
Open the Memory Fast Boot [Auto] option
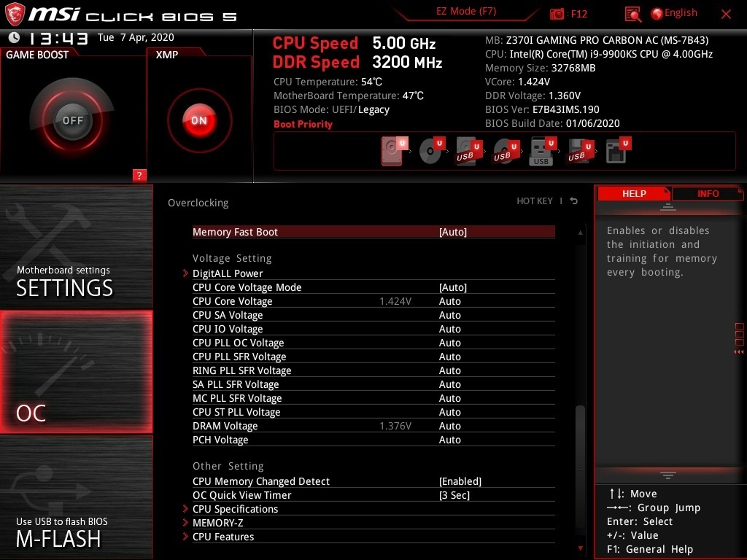tap(373, 232)
